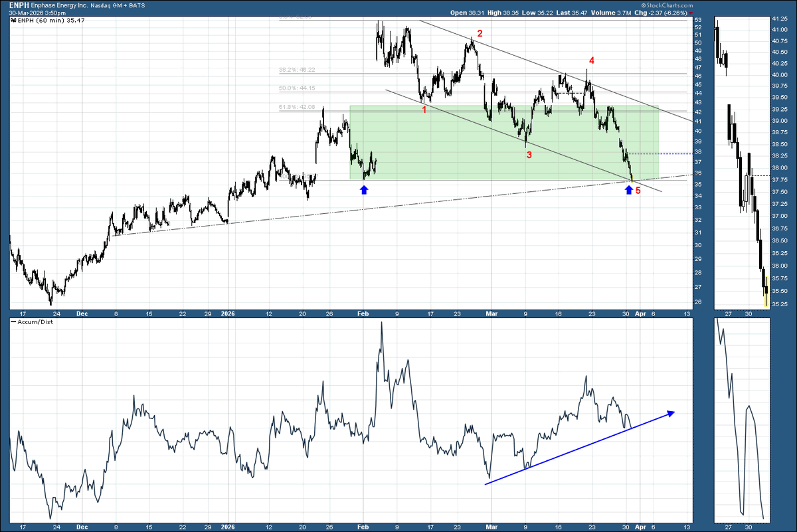
Task: Click the red wave label 5
Action: (x=638, y=191)
